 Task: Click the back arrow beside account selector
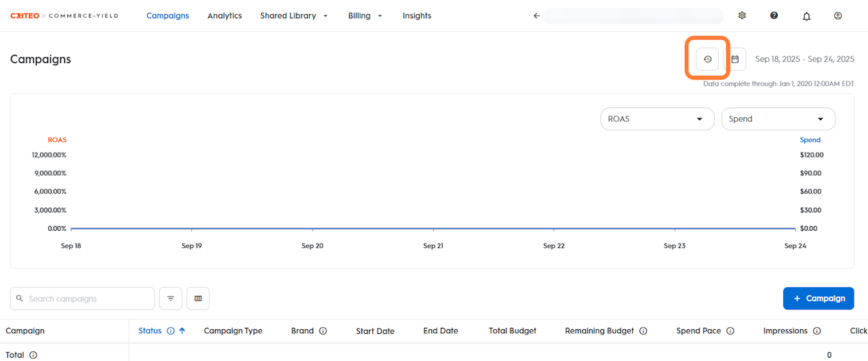click(536, 16)
